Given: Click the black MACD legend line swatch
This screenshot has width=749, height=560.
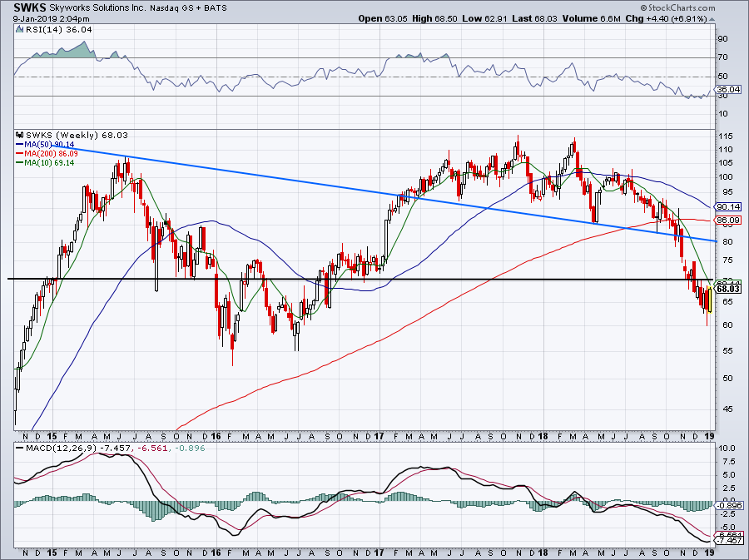Looking at the screenshot, I should [20, 448].
